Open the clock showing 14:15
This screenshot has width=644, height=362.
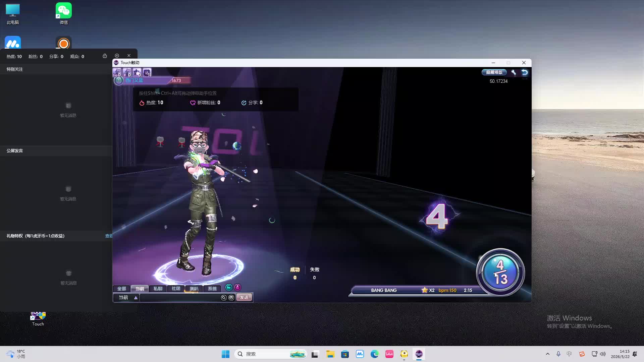point(620,354)
